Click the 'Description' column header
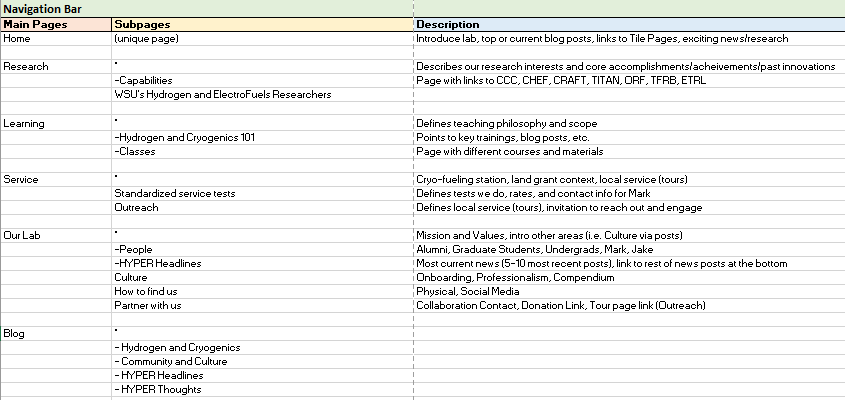The width and height of the screenshot is (845, 400). click(x=448, y=24)
